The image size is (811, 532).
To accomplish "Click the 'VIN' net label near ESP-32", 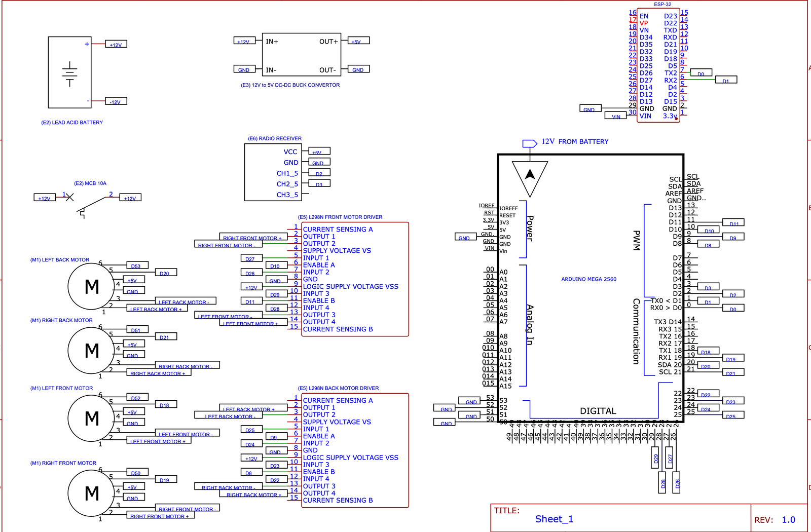I will pos(616,116).
